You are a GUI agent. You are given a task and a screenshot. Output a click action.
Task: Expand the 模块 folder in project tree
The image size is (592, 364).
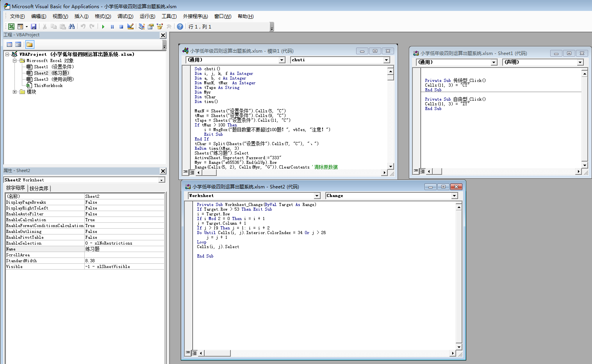pos(14,92)
